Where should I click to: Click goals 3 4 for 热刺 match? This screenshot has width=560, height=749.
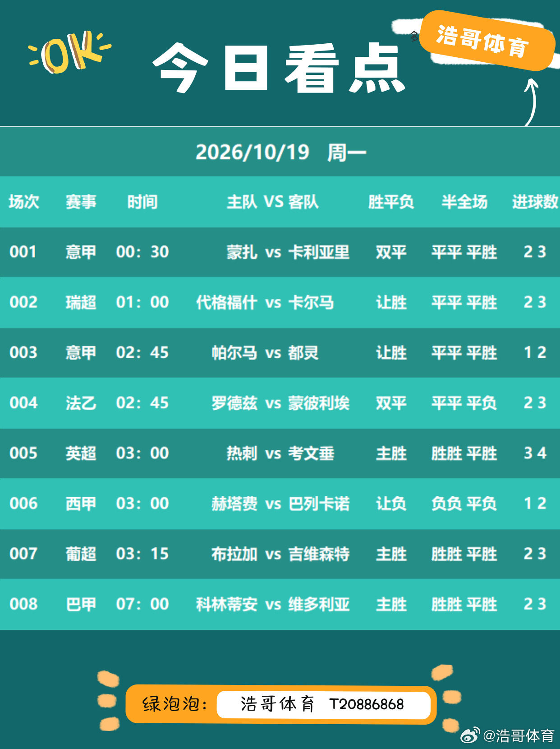point(535,453)
